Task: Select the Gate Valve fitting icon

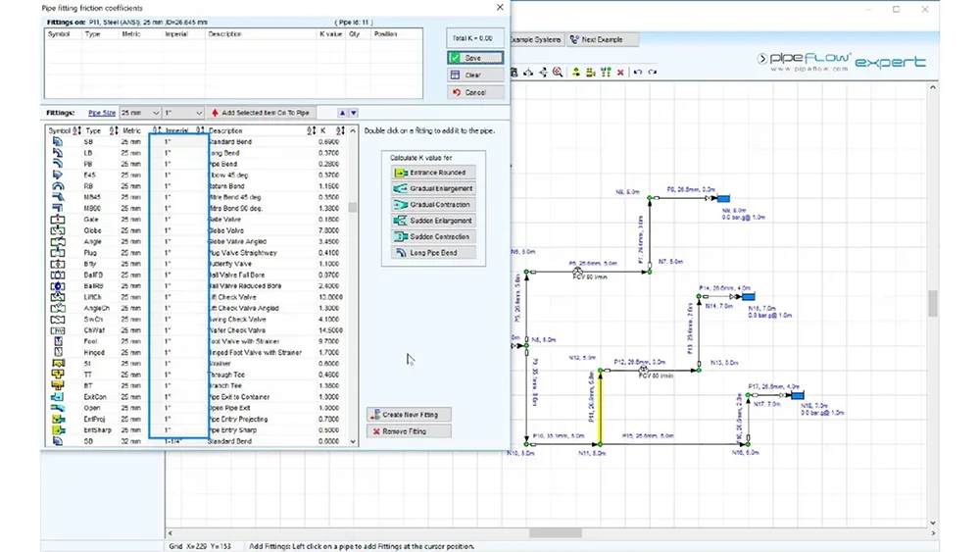Action: [58, 220]
